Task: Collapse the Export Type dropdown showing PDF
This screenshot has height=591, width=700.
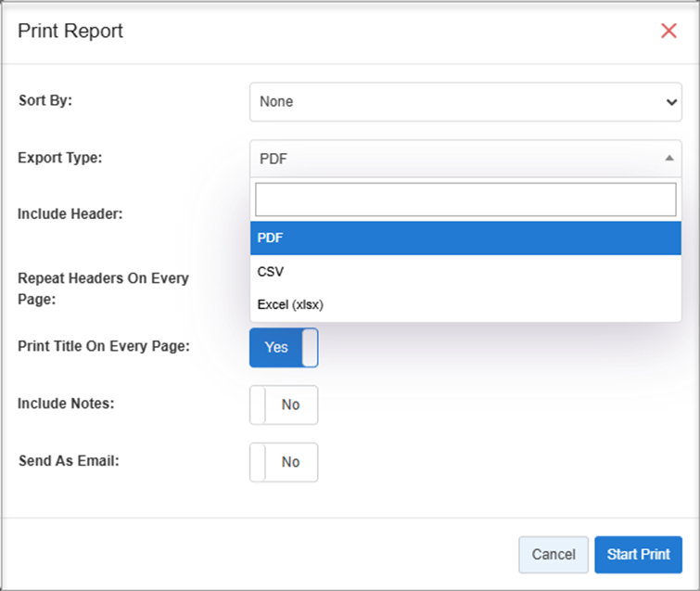Action: point(465,159)
